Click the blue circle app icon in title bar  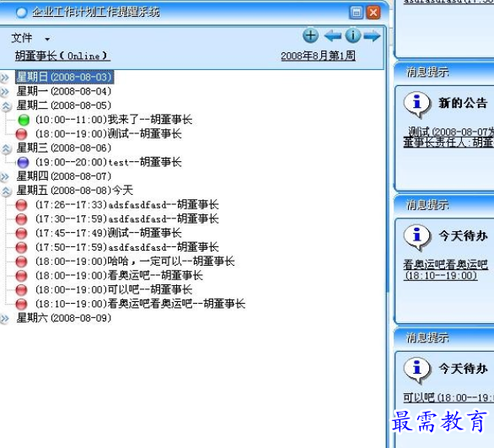pos(21,13)
